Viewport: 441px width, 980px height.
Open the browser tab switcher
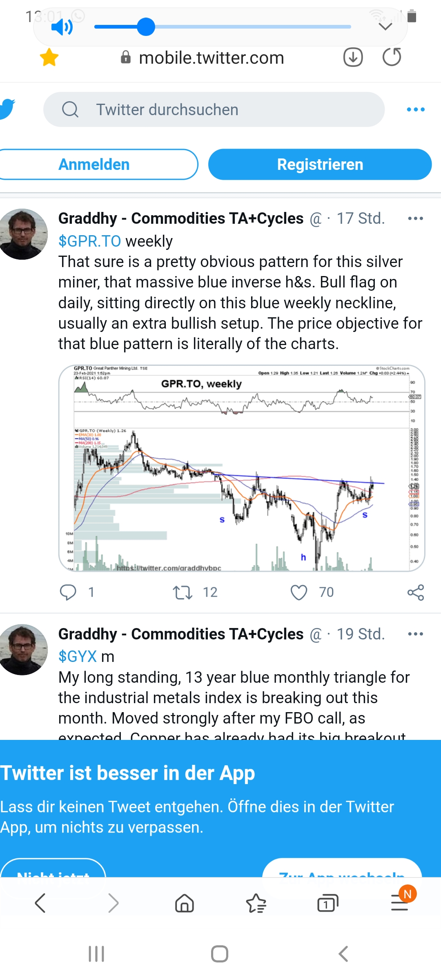[327, 903]
